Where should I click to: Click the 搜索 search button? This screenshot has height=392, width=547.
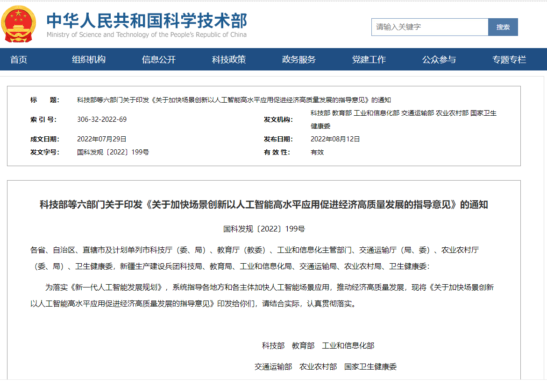pos(503,27)
